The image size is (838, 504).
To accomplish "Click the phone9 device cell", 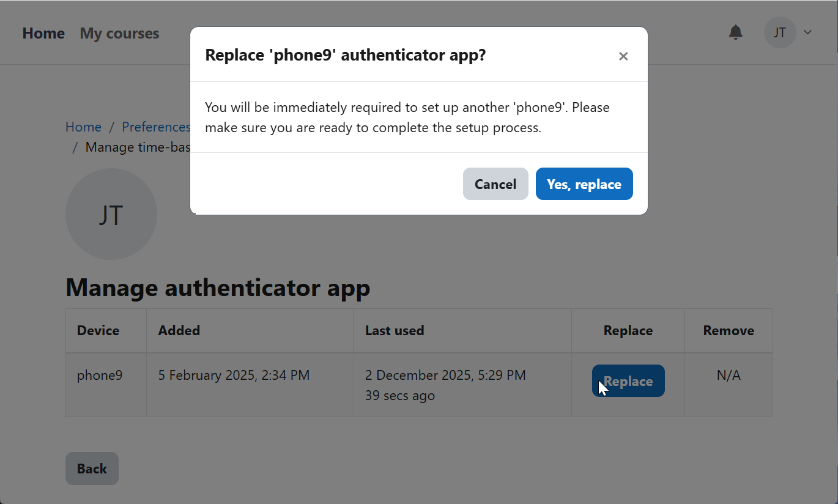I will click(100, 375).
